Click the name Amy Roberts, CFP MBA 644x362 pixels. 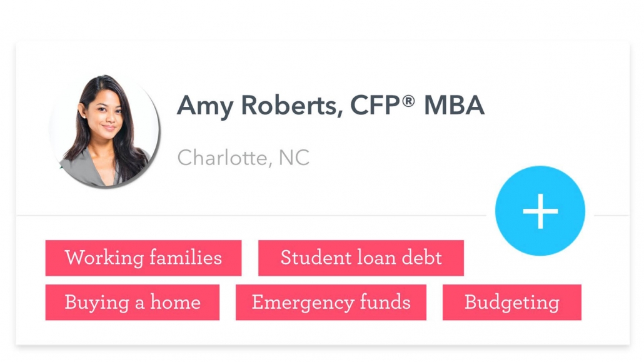coord(331,106)
